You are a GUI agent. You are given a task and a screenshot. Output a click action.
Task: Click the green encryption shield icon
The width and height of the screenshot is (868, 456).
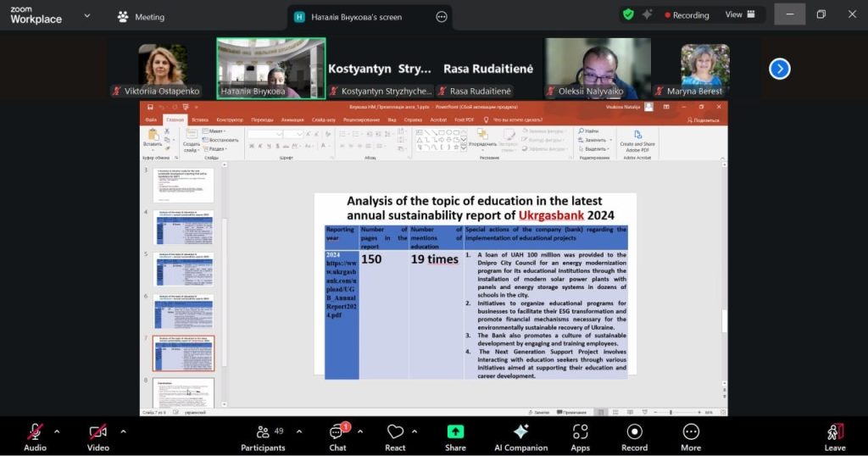628,14
